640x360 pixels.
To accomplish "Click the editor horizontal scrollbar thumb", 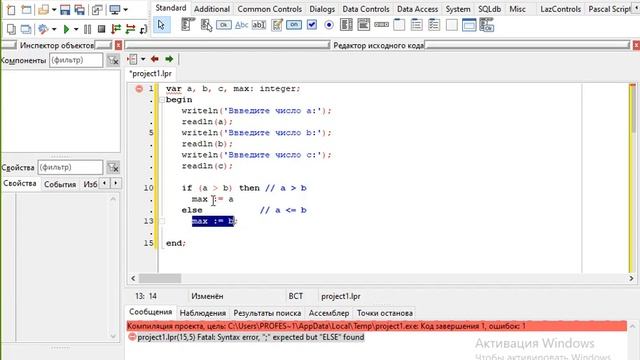I will click(x=160, y=278).
